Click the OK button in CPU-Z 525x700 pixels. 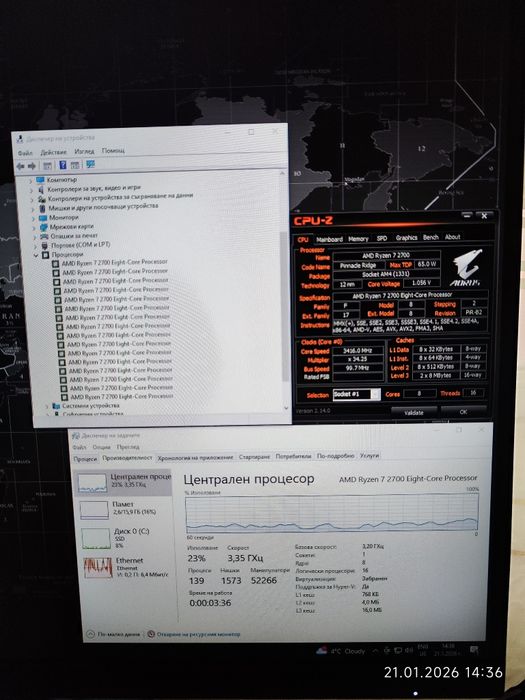click(463, 412)
